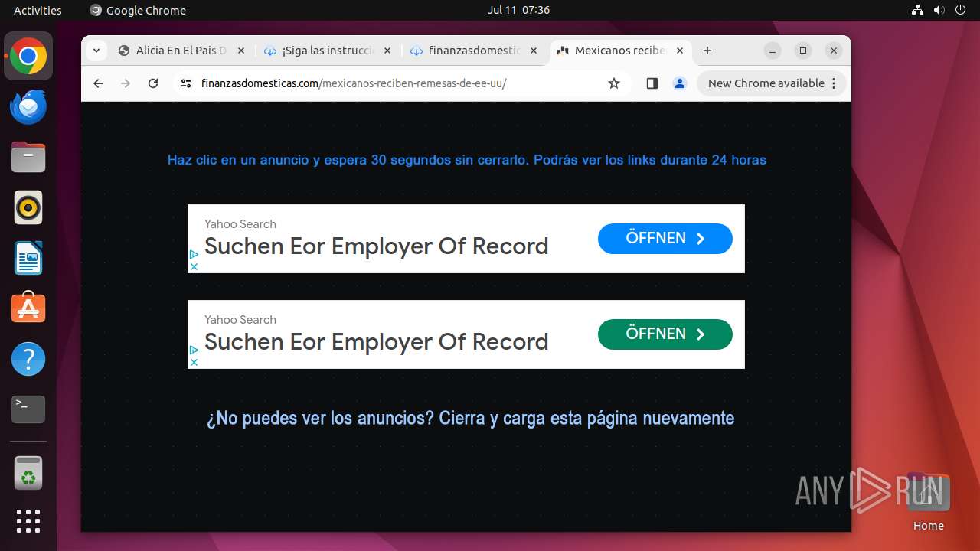Open the Activities overview
The width and height of the screenshot is (980, 551).
(38, 10)
